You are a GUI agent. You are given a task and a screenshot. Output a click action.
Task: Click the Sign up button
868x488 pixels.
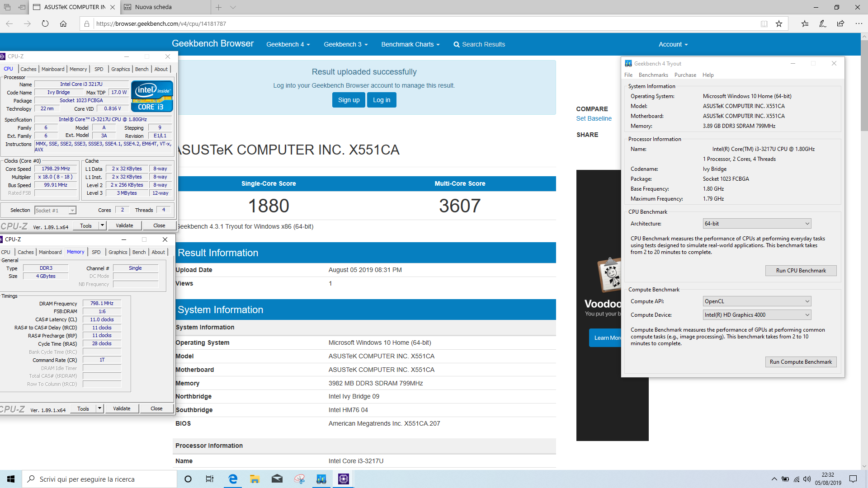tap(349, 100)
